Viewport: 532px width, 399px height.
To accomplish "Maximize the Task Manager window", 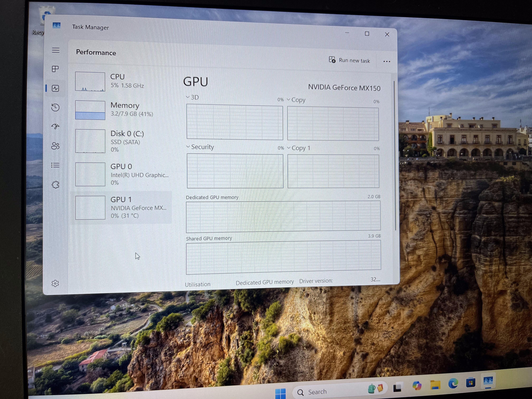I will pyautogui.click(x=367, y=34).
